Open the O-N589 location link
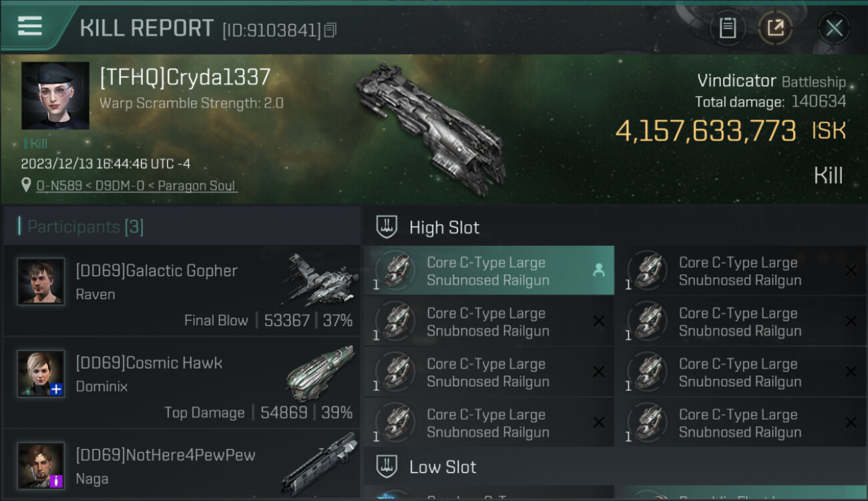The height and width of the screenshot is (501, 868). [x=136, y=186]
